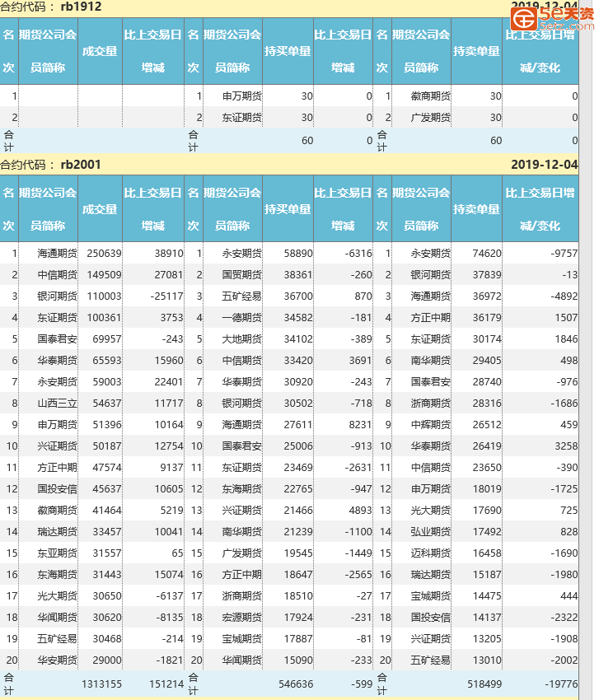The height and width of the screenshot is (700, 599).
Task: Select long position change 4893
Action: pos(361,511)
